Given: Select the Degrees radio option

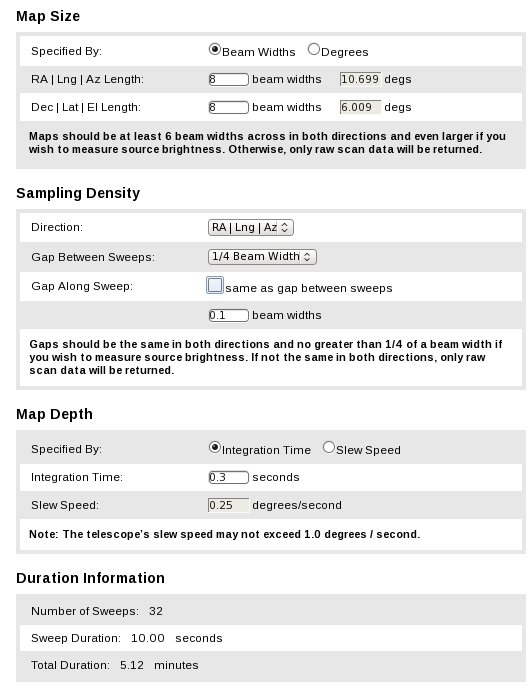Looking at the screenshot, I should tap(313, 49).
